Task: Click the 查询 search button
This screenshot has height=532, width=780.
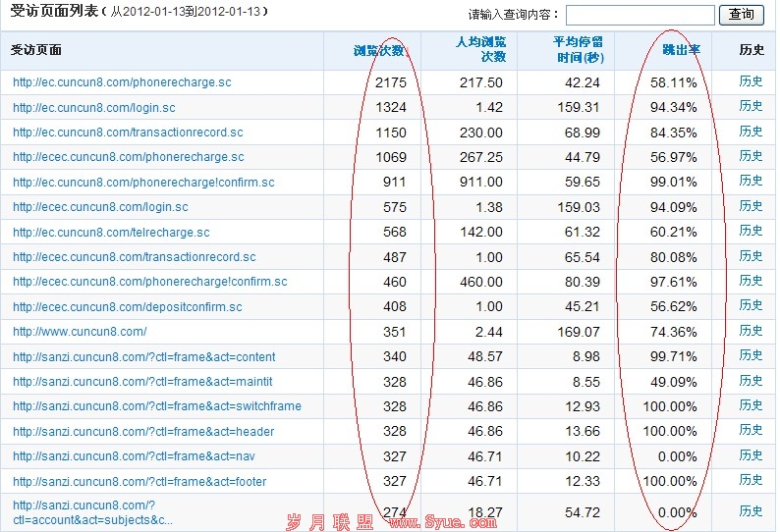Action: (x=742, y=15)
